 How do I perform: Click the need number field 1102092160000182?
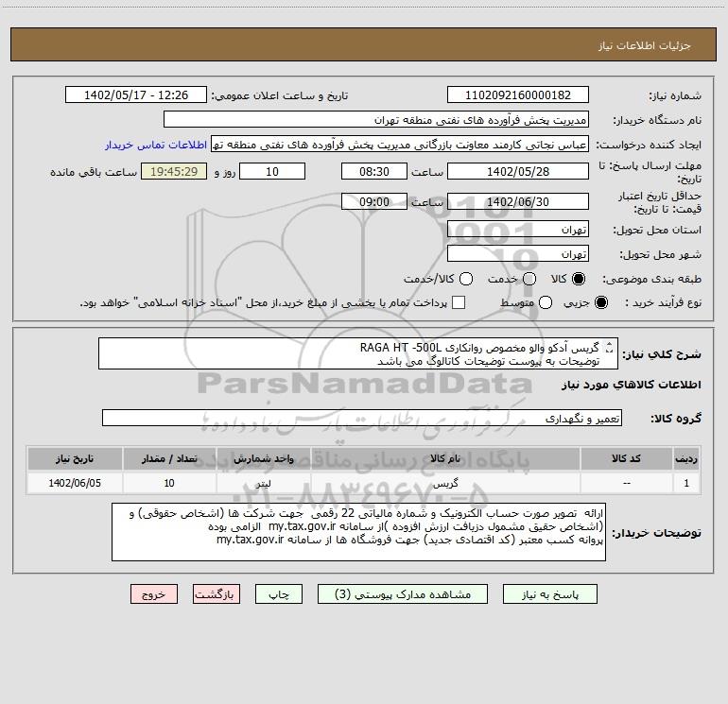[518, 95]
